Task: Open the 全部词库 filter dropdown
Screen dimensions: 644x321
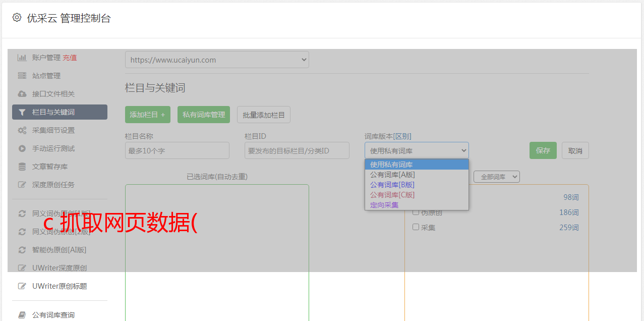Action: pyautogui.click(x=497, y=177)
